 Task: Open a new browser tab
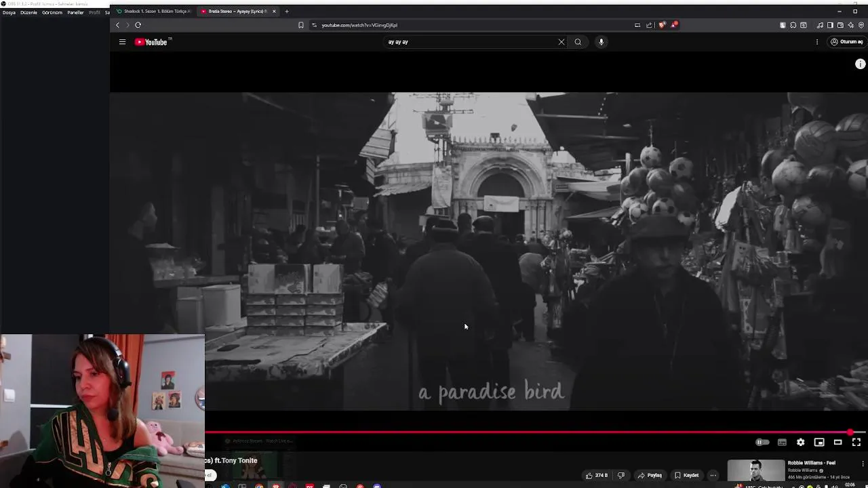click(x=287, y=12)
